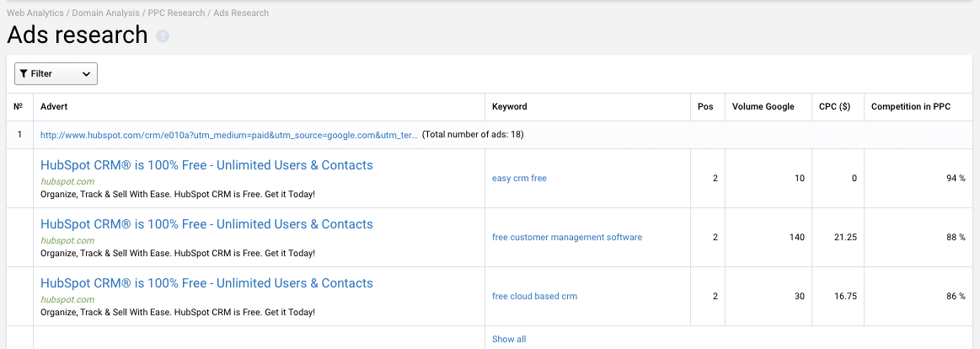The image size is (980, 349).
Task: Click row number 1 cell
Action: [x=19, y=135]
